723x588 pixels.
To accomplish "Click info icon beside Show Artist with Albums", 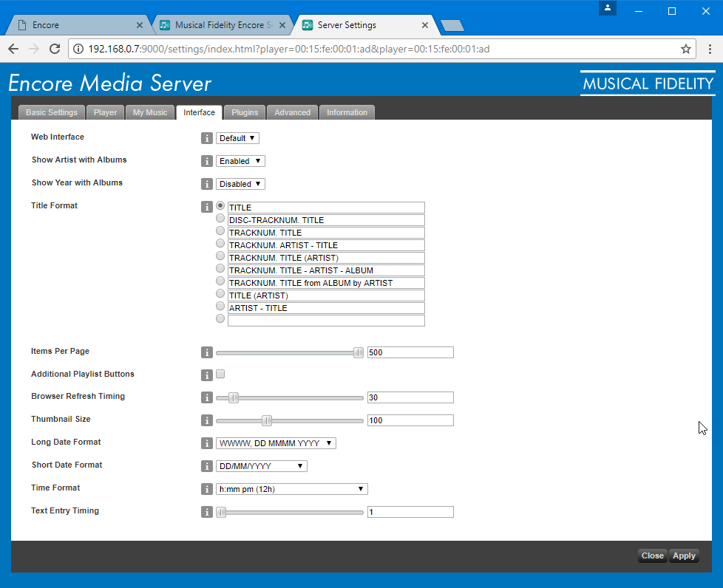I will click(207, 161).
